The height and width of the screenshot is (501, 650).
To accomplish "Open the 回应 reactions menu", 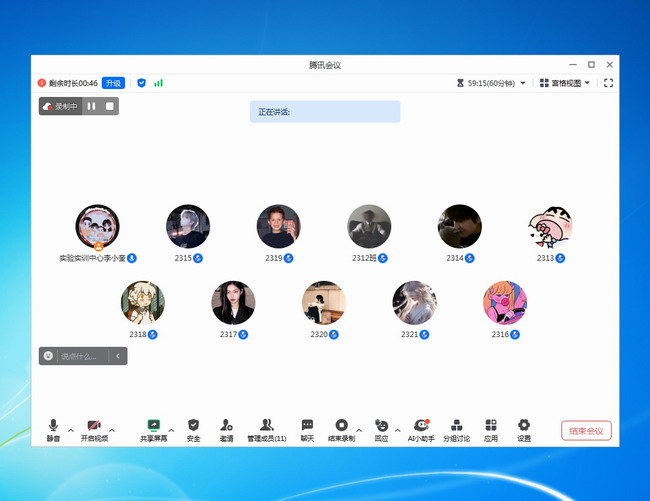I will point(381,426).
